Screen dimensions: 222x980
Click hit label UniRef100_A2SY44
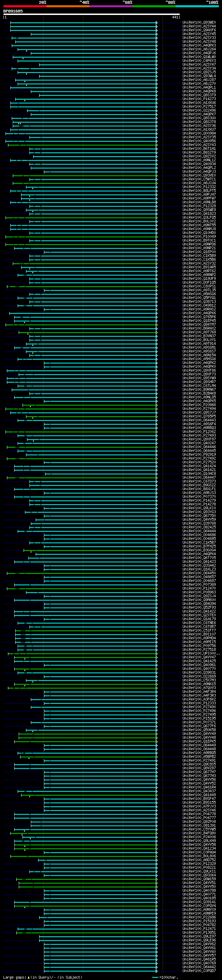(199, 26)
